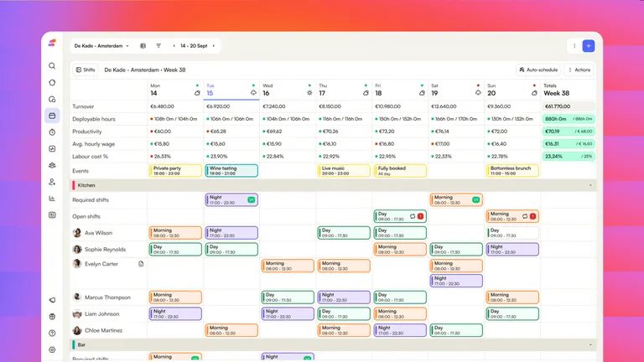
Task: Open the bar chart reports sidebar icon
Action: (52, 199)
